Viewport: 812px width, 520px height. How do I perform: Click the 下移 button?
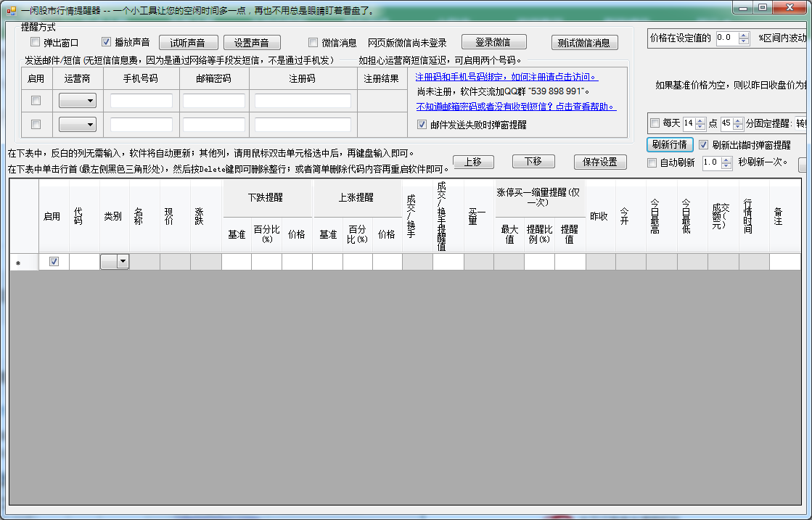point(533,162)
